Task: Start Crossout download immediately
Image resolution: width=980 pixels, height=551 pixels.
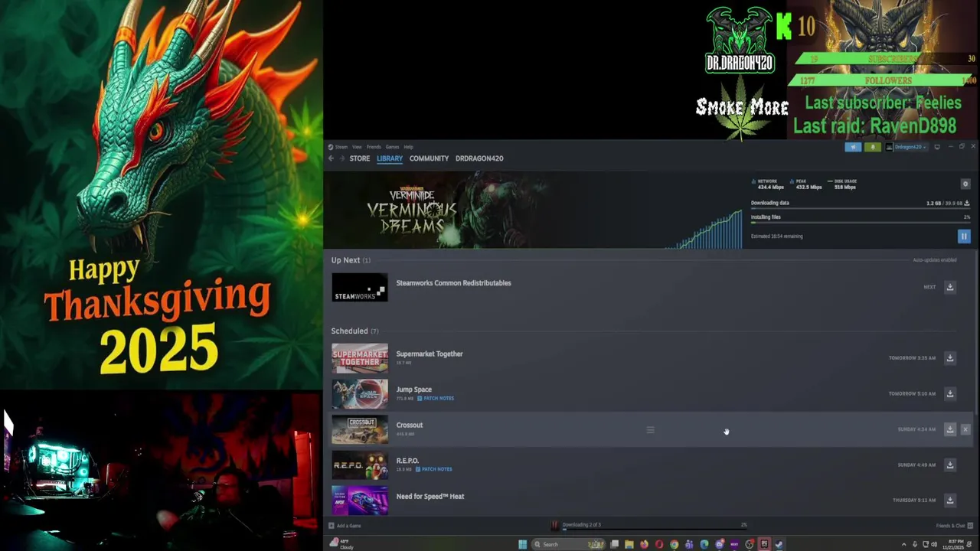Action: (950, 429)
